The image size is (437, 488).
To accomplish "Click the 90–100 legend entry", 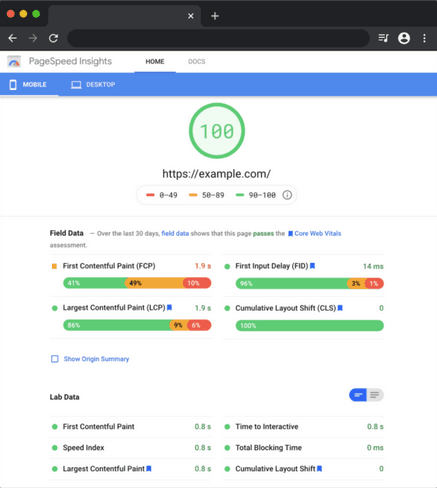I will [x=256, y=195].
